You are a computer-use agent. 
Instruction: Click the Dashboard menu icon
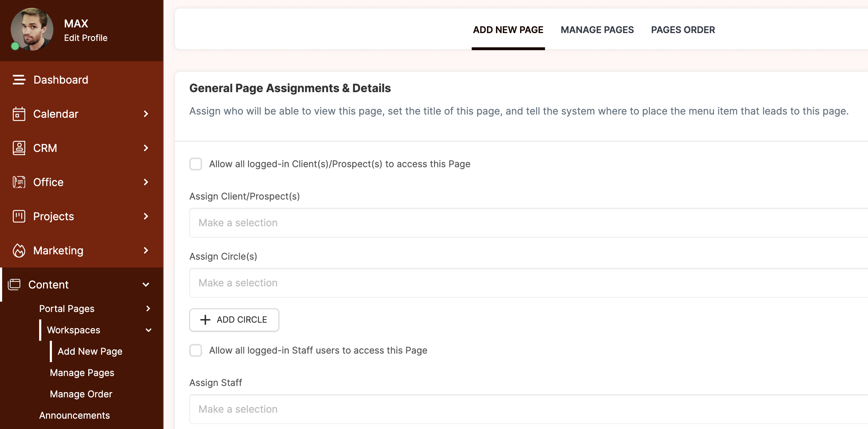(x=19, y=80)
